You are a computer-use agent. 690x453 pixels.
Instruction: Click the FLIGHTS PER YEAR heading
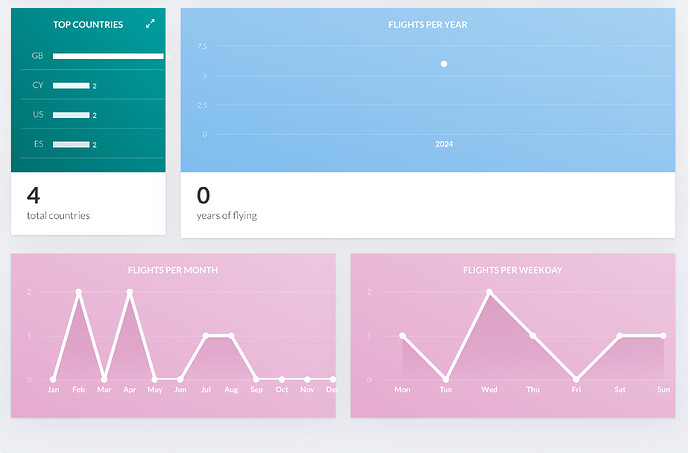pyautogui.click(x=428, y=25)
